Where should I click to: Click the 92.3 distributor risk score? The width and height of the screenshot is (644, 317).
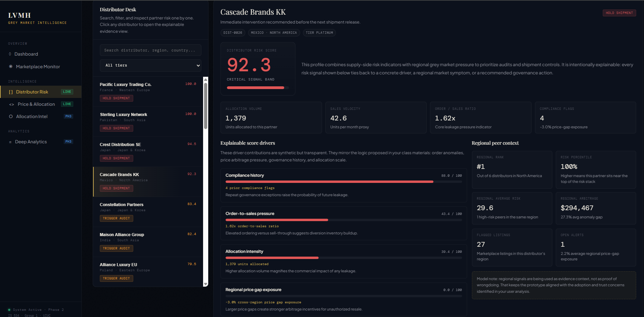tap(249, 65)
